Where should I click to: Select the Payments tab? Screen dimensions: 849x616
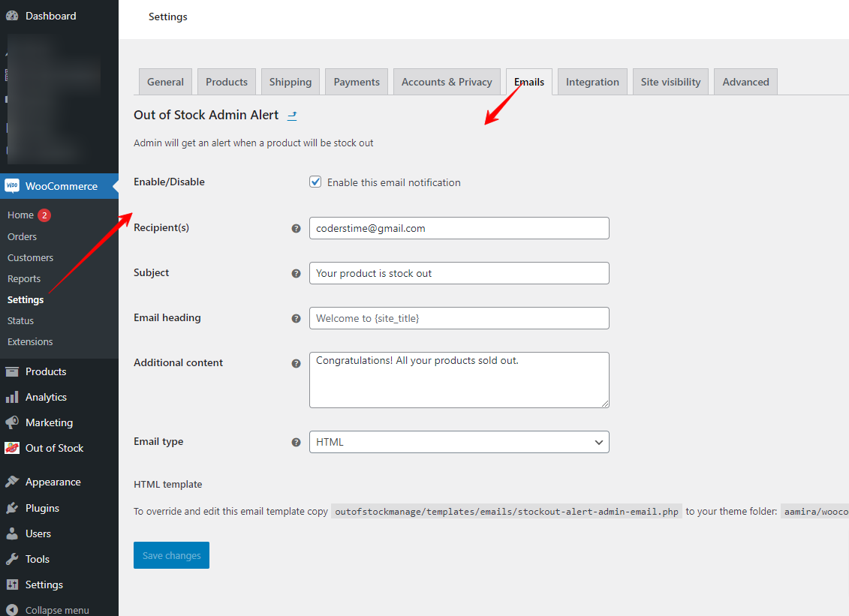pyautogui.click(x=357, y=82)
